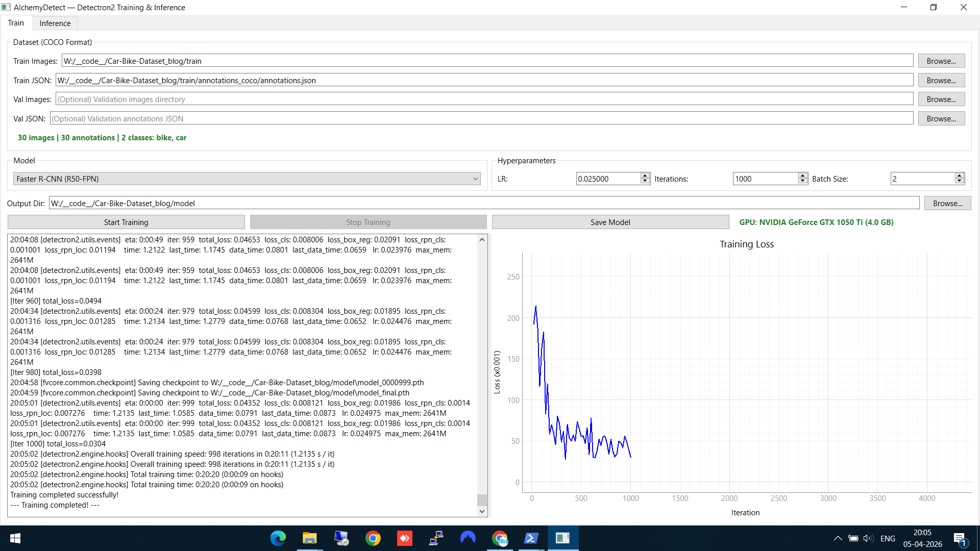Browse for the Validation annotations JSON
This screenshot has height=551, width=980.
[x=941, y=118]
